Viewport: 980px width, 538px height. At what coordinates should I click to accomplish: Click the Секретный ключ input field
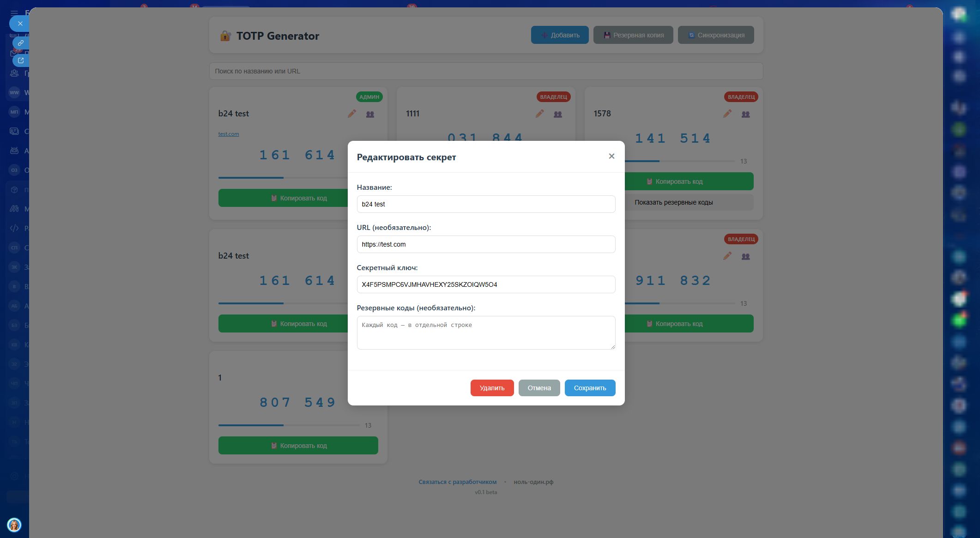pos(486,284)
